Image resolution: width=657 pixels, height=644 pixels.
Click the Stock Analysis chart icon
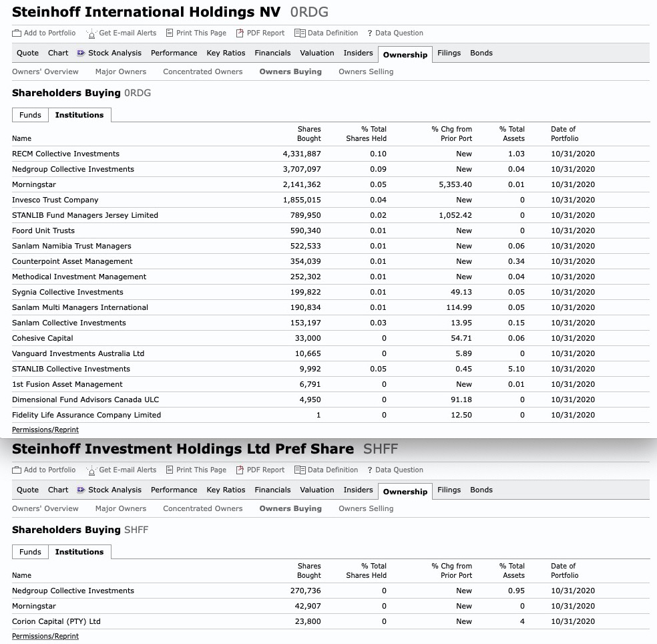tap(81, 53)
